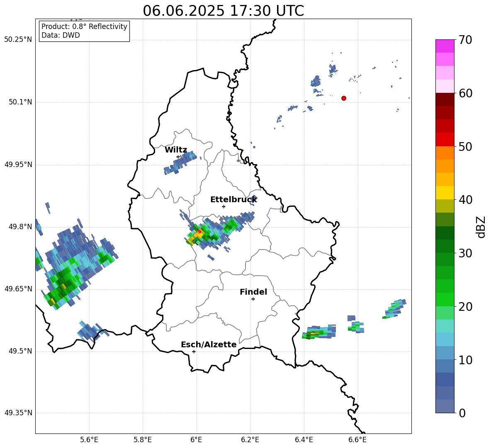Click the dark maroon swatch just below 60
The width and height of the screenshot is (491, 448).
(445, 99)
